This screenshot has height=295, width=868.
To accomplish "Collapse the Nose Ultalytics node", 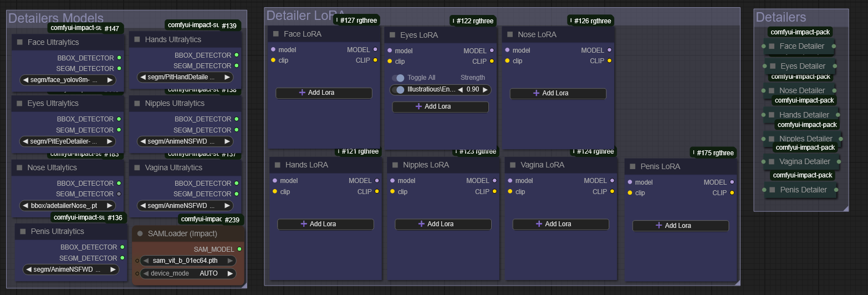I will point(20,167).
